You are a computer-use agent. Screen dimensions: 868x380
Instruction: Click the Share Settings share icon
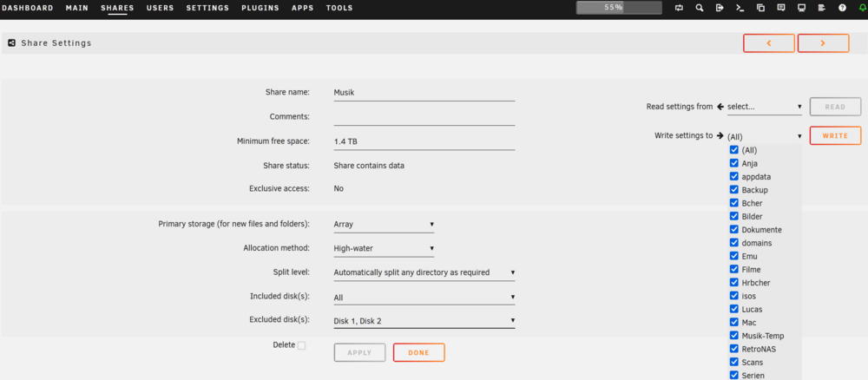tap(11, 43)
